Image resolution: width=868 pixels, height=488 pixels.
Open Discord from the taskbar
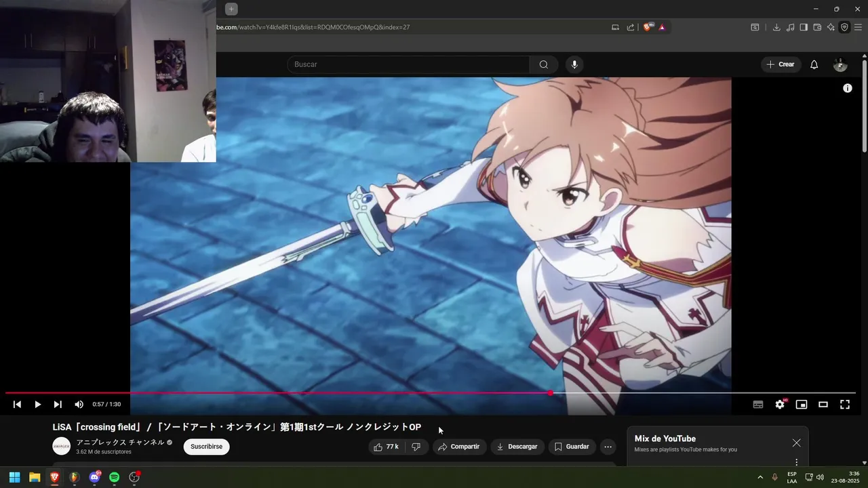point(94,477)
